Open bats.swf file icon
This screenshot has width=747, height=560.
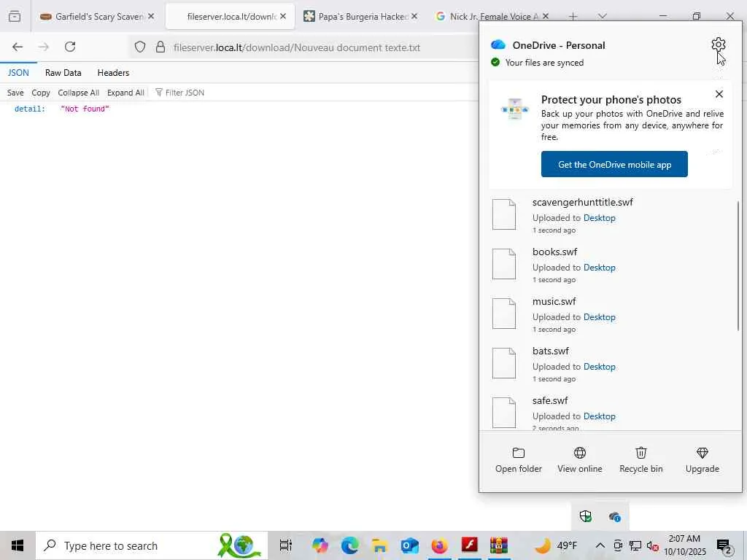click(504, 363)
